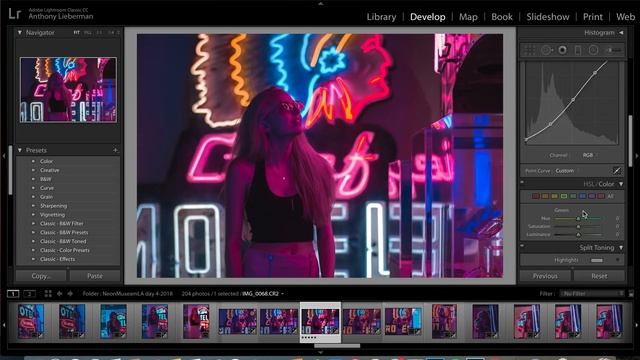Hide the right panel group arrow

coord(637,156)
